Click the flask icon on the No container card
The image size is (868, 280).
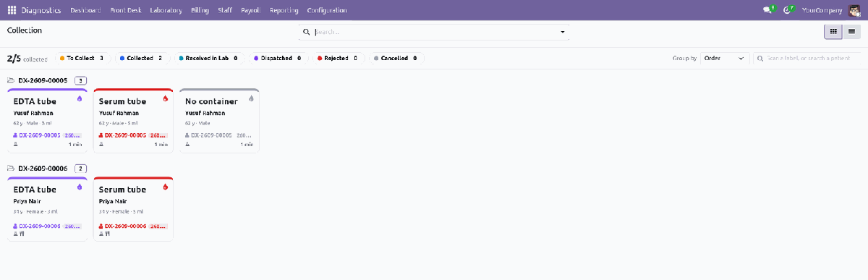(x=187, y=145)
